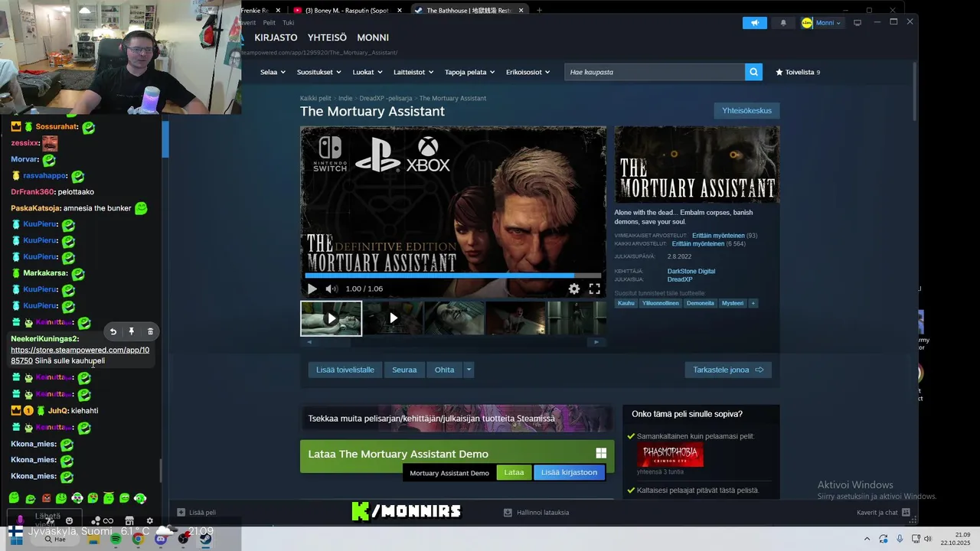The height and width of the screenshot is (551, 980).
Task: Expand the Tapoja pelata store menu
Action: pos(470,72)
